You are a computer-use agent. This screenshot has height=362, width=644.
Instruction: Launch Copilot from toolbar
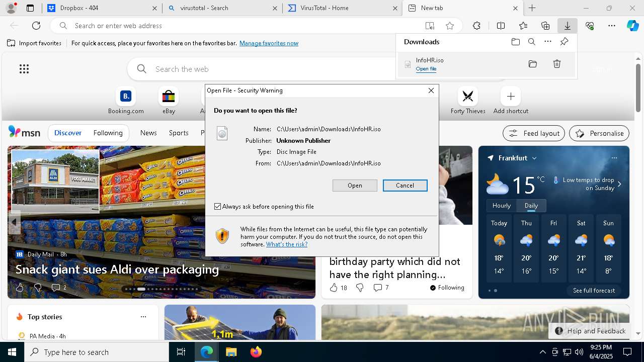633,26
